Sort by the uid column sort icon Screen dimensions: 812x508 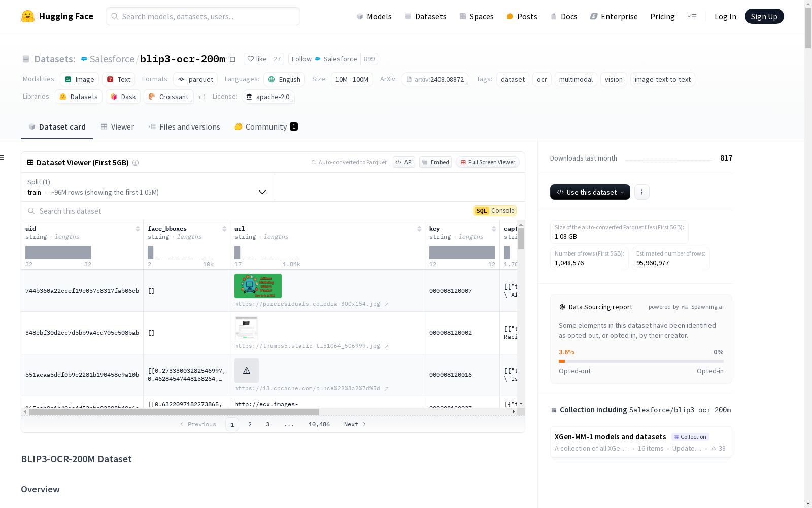pyautogui.click(x=138, y=229)
